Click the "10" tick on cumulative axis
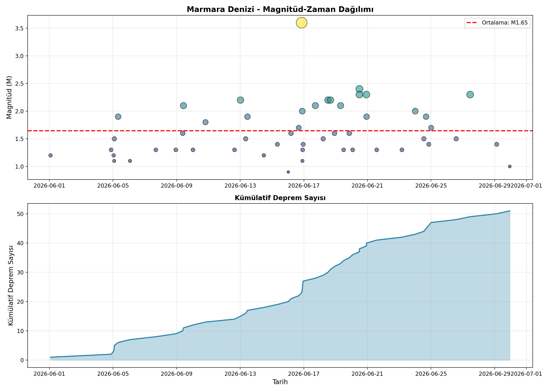Screen dimensions: 549x392 pos(21,331)
